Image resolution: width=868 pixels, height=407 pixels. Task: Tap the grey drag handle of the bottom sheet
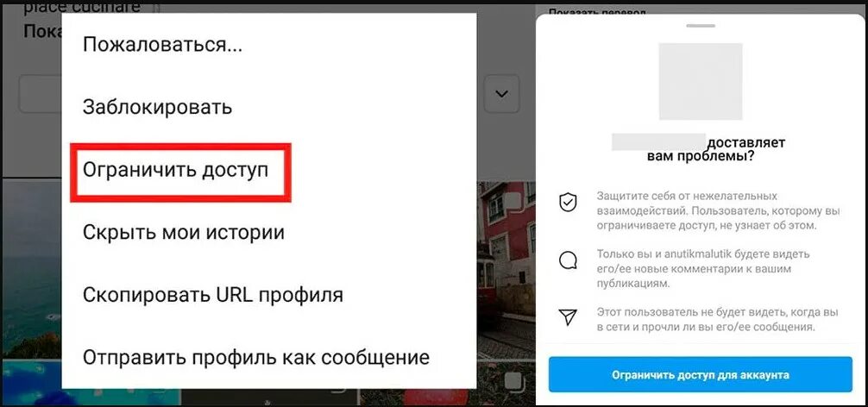click(x=701, y=26)
